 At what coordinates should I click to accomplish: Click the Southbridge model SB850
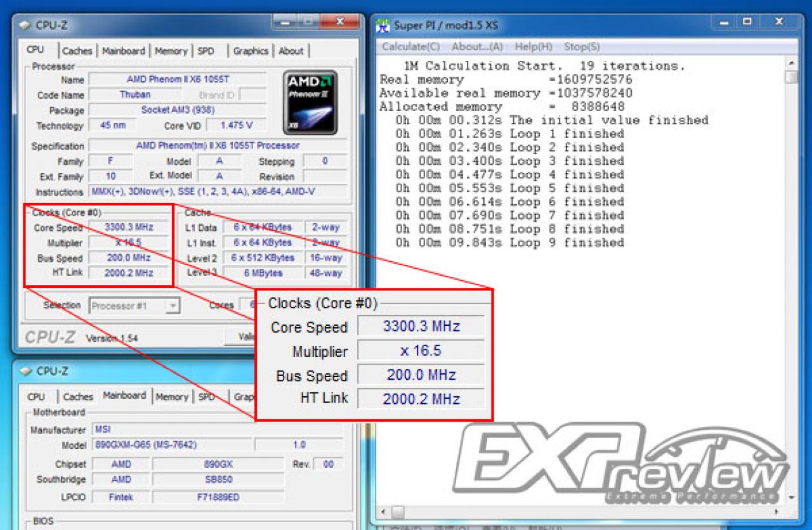pos(218,479)
